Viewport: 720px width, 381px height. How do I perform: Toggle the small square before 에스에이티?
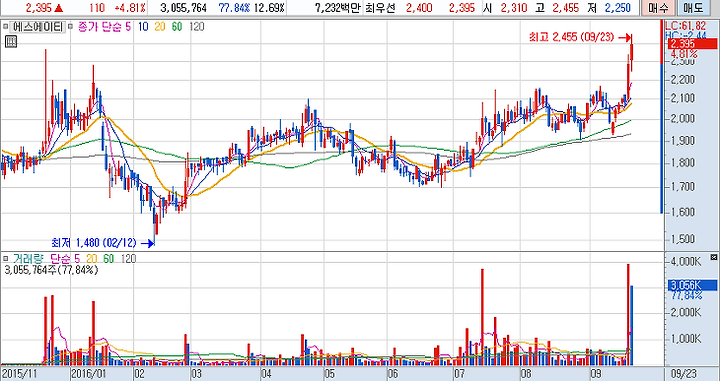pos(5,27)
